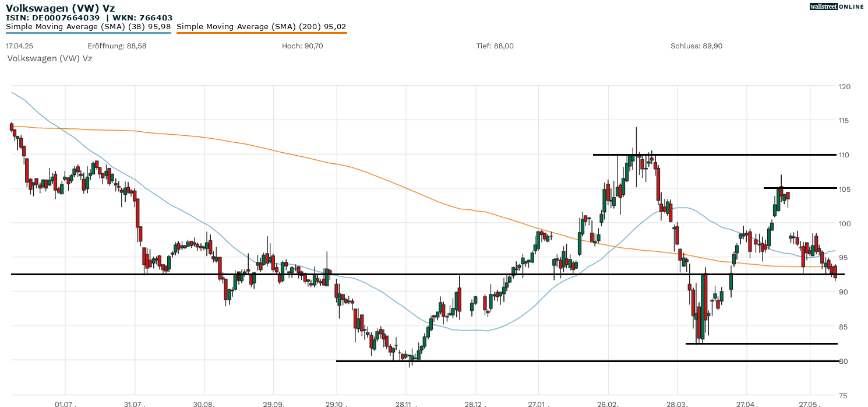Click the 27.04. date axis label
Screen dimensions: 868x407
747,404
